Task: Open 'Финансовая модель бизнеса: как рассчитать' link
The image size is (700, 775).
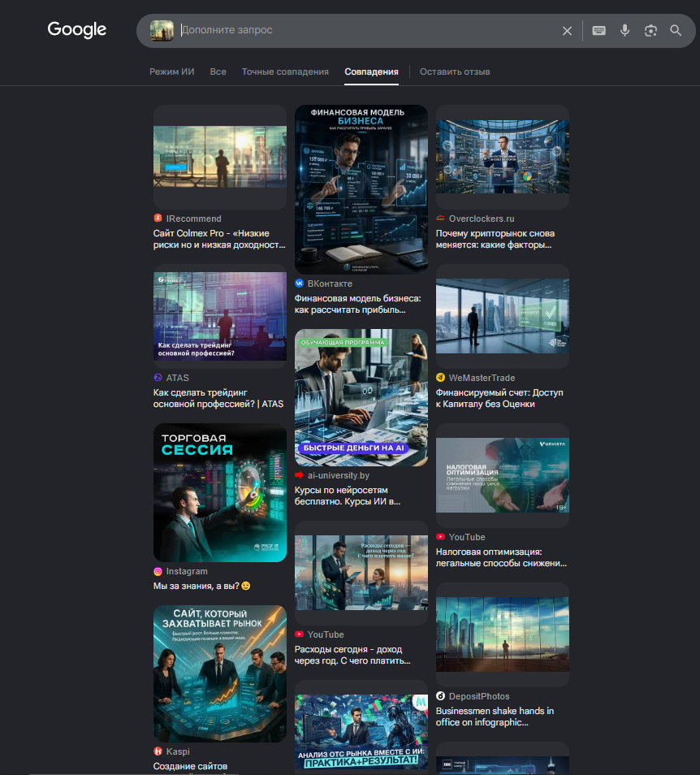Action: (x=357, y=304)
